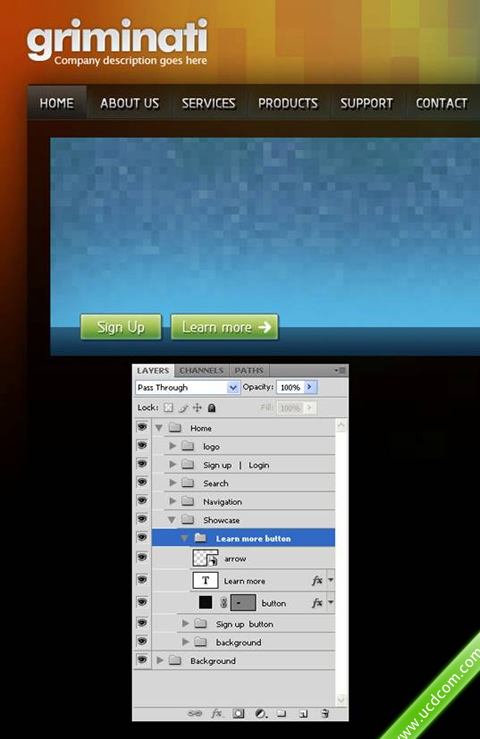
Task: Switch to the Paths tab
Action: 249,370
